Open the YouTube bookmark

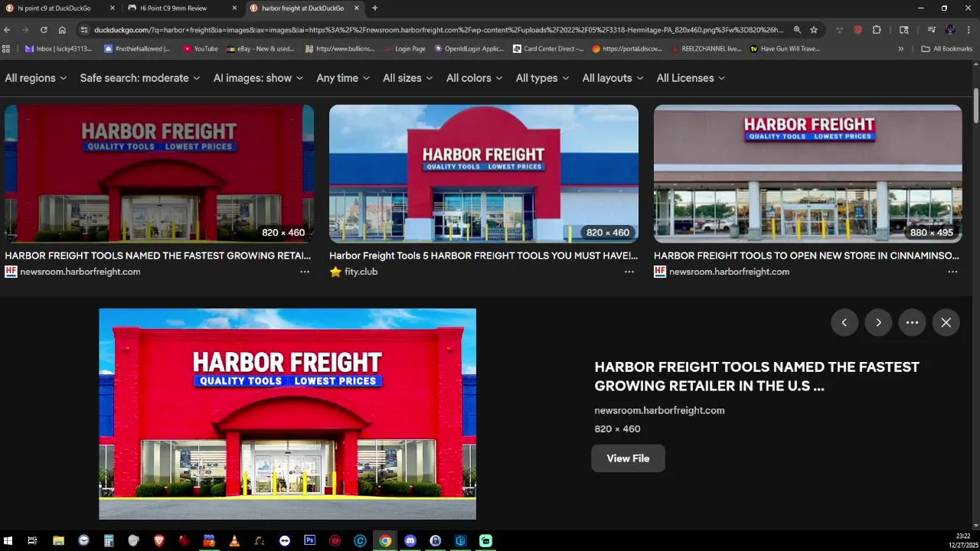[201, 49]
